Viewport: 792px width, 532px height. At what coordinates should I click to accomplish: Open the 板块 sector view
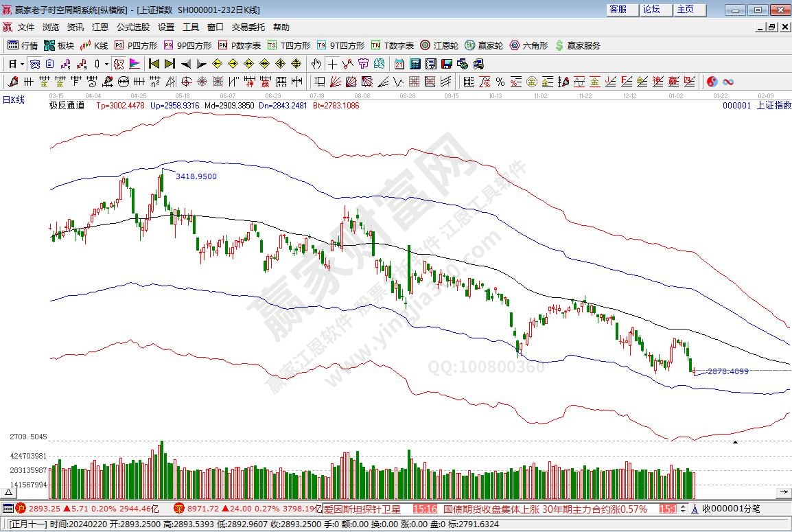coord(59,45)
